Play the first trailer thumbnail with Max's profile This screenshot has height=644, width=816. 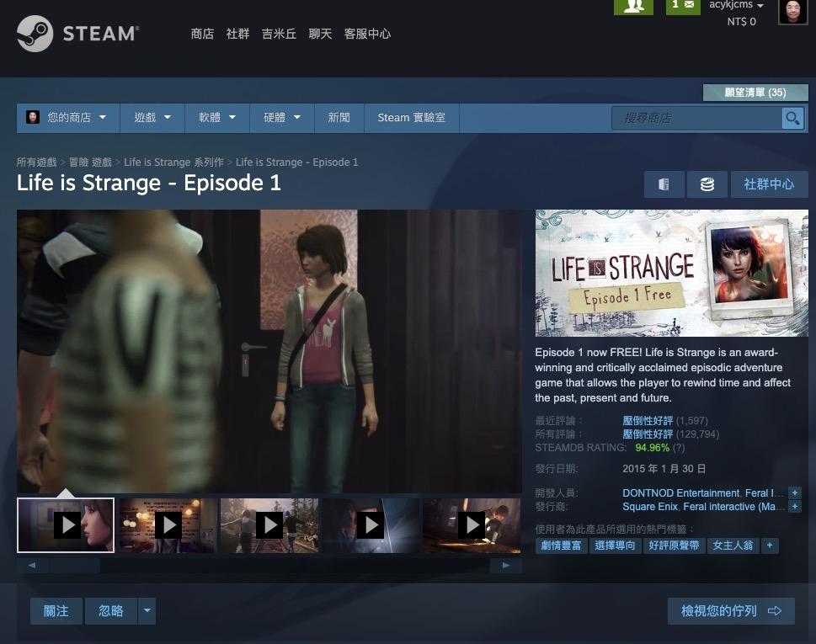click(x=66, y=525)
